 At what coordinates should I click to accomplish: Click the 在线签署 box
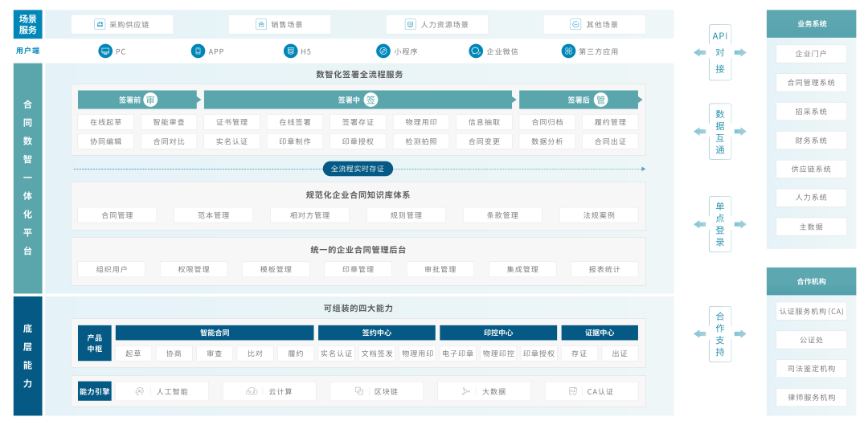point(294,122)
